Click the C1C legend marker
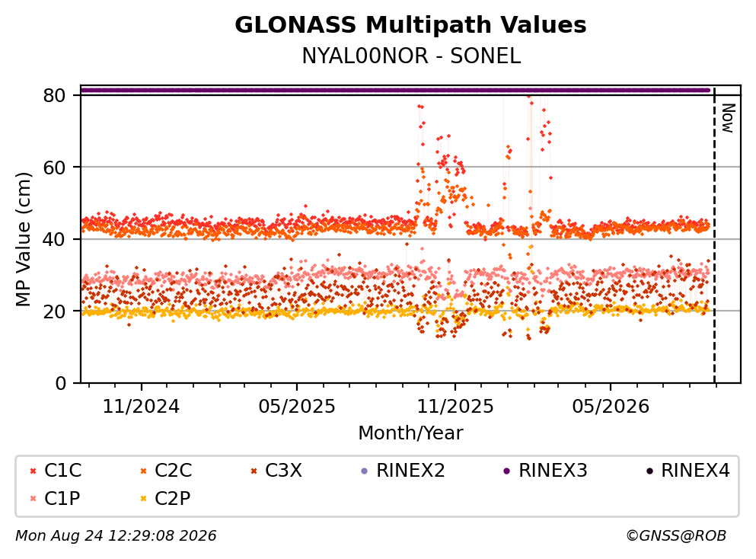Image resolution: width=756 pixels, height=559 pixels. 33,471
